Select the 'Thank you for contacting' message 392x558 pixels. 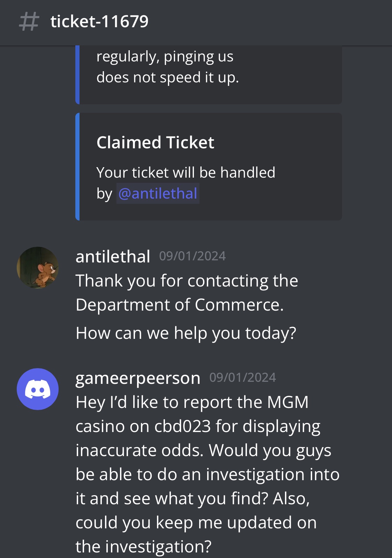pyautogui.click(x=187, y=292)
